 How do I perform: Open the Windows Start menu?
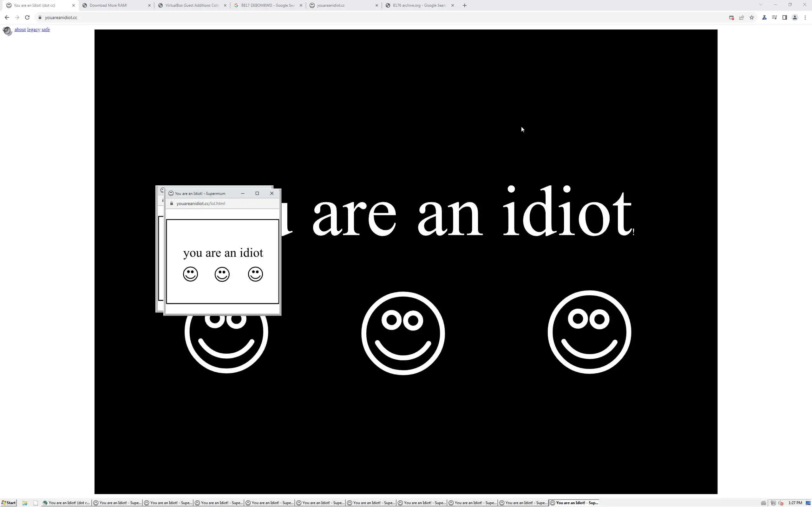(9, 503)
